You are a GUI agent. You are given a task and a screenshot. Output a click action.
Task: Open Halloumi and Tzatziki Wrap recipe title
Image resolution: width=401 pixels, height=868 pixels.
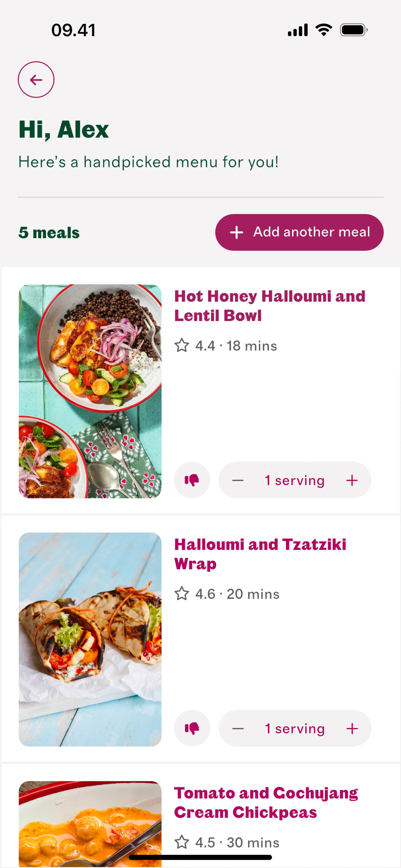pyautogui.click(x=260, y=554)
